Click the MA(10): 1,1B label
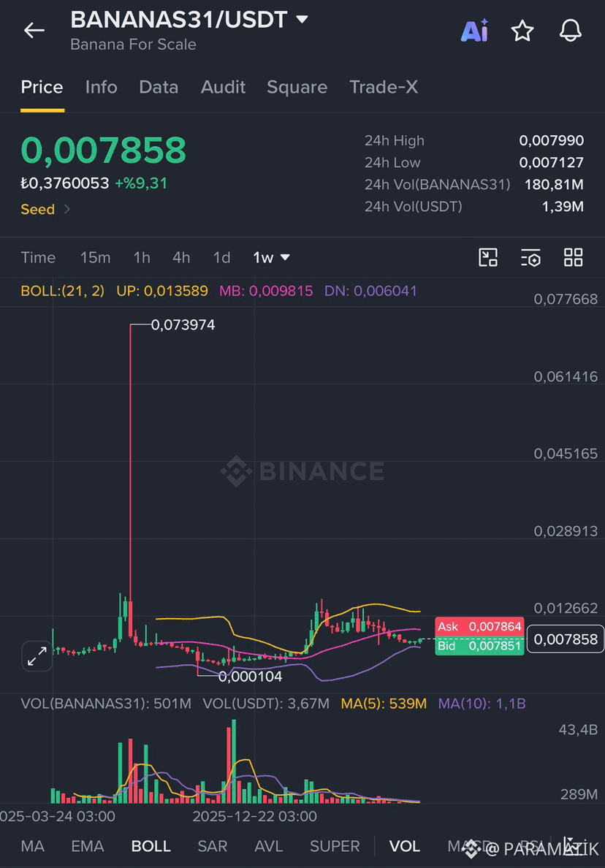 (482, 704)
